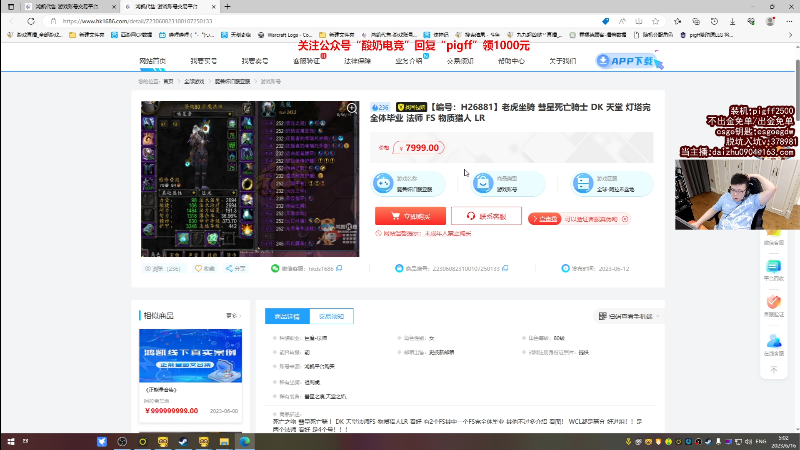Viewport: 800px width, 450px height.
Task: Click the red promo pill button
Action: pyautogui.click(x=545, y=219)
